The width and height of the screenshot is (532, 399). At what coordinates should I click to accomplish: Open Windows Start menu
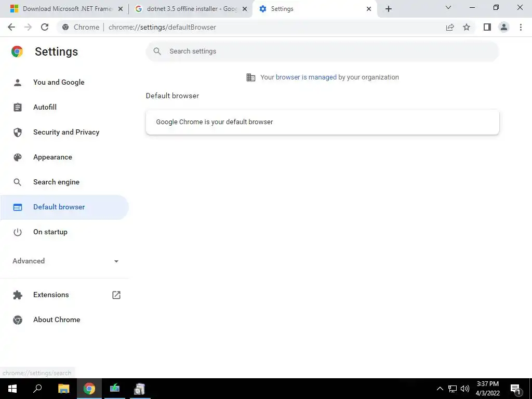12,389
